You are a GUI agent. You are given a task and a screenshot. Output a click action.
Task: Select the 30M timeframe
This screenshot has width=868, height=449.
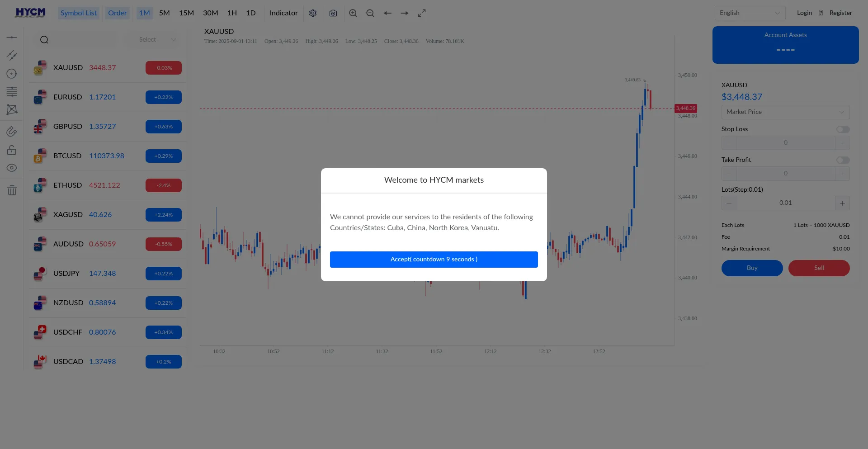click(x=211, y=13)
